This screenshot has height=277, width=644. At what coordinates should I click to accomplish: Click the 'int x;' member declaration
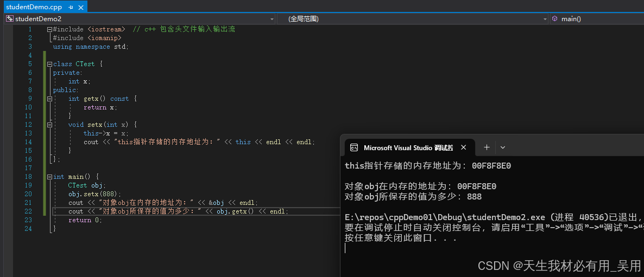(79, 81)
